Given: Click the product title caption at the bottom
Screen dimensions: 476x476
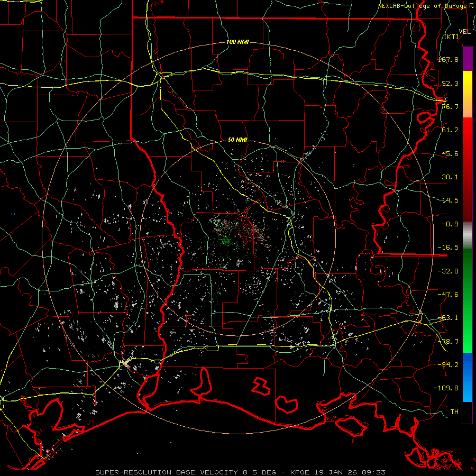Looking at the screenshot, I should pos(241,472).
